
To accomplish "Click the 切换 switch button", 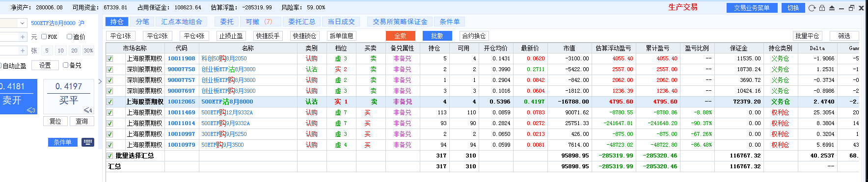I will coord(793,8).
